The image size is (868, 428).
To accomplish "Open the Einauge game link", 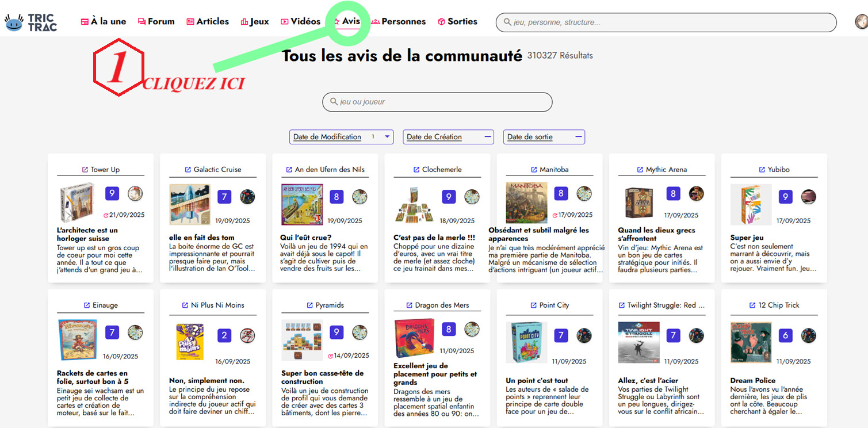I will click(101, 305).
